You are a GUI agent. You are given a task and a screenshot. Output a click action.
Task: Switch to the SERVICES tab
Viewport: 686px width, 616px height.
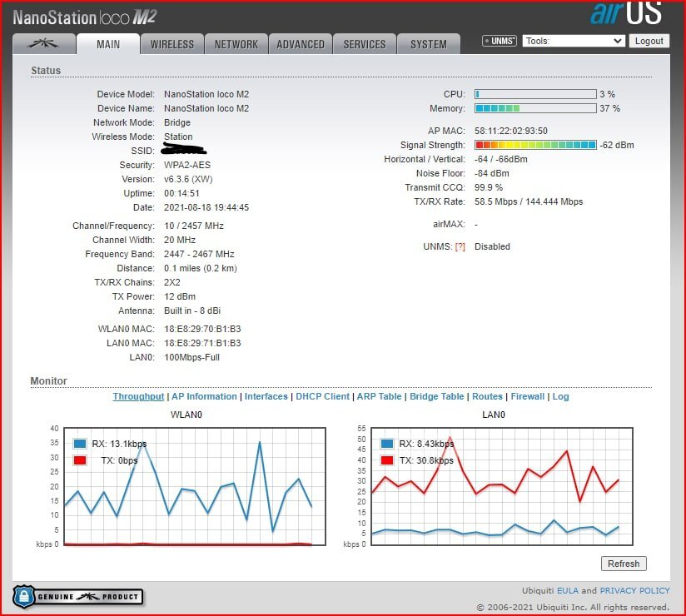tap(365, 44)
